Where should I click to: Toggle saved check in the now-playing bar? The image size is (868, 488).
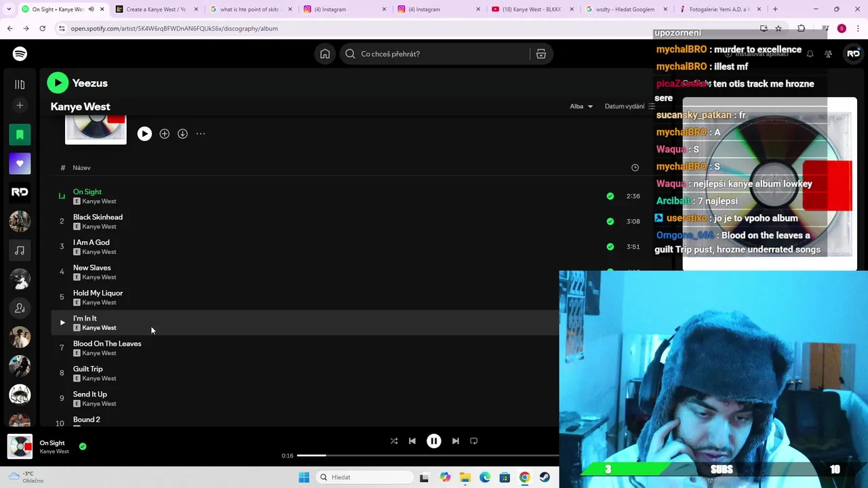coord(83,446)
